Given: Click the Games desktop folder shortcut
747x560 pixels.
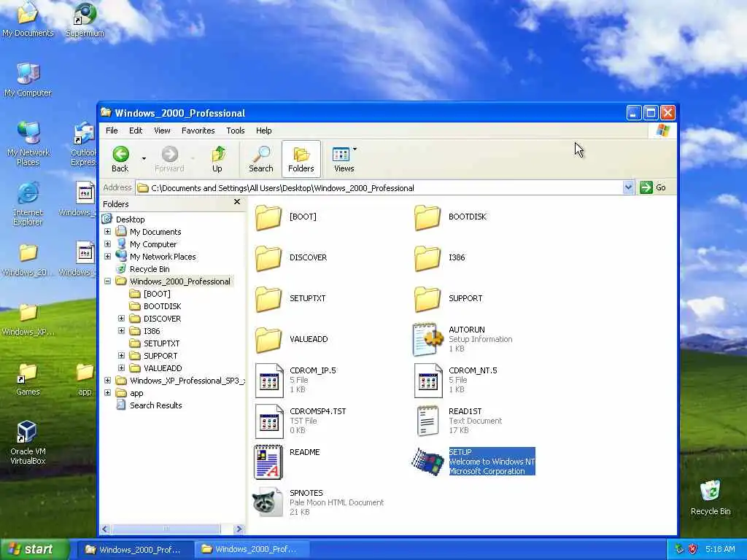Looking at the screenshot, I should click(28, 379).
